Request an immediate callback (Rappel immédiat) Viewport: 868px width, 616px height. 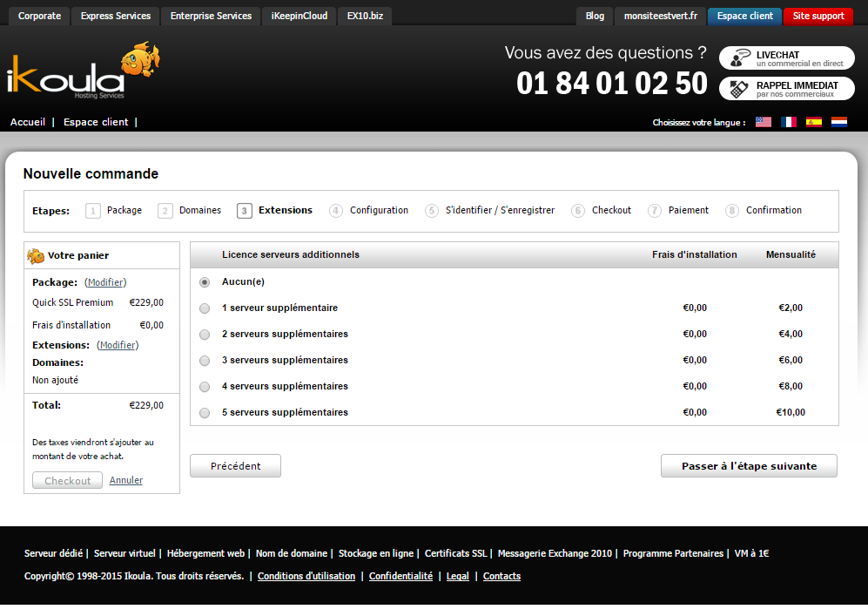point(786,89)
